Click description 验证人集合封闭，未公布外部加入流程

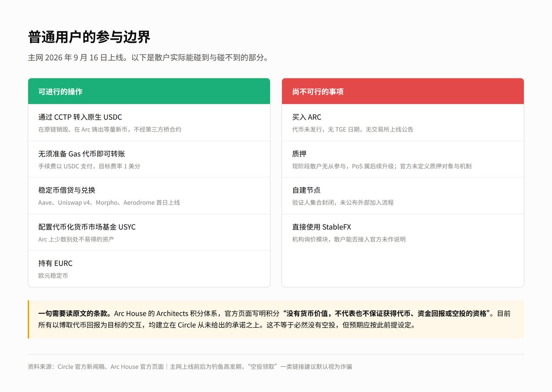[343, 202]
